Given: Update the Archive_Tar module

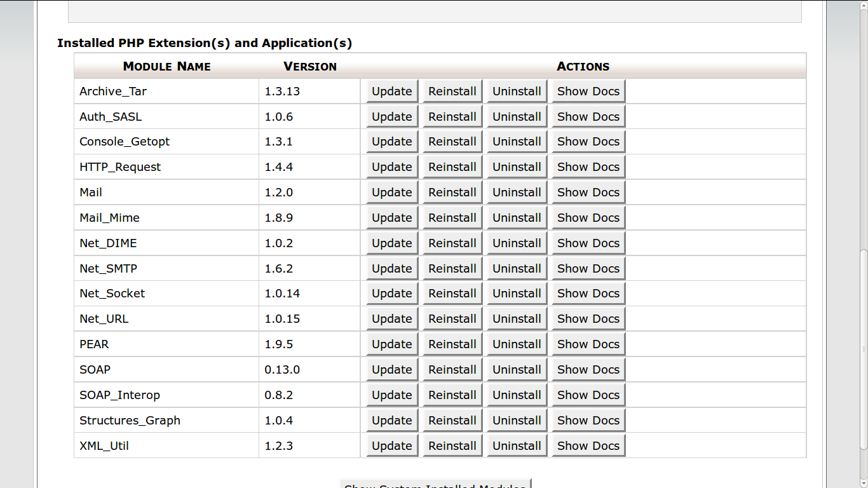Looking at the screenshot, I should coord(392,91).
